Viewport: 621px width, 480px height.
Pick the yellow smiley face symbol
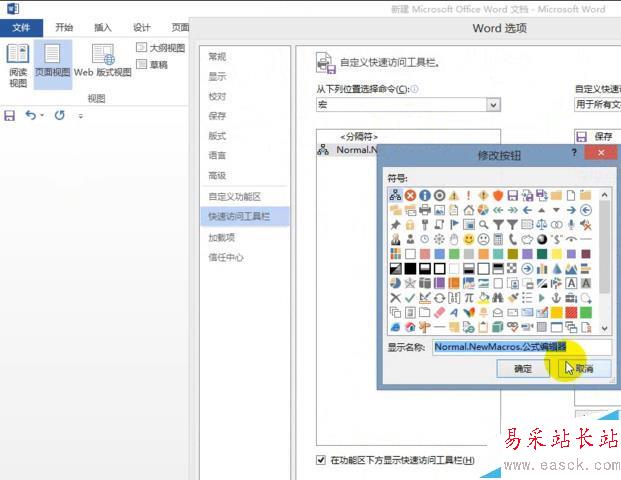tap(469, 239)
